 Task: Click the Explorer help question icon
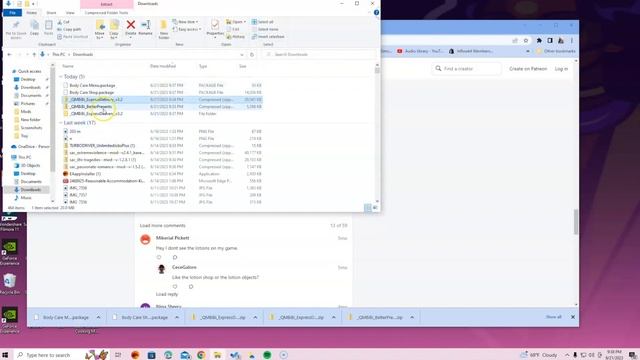[376, 13]
